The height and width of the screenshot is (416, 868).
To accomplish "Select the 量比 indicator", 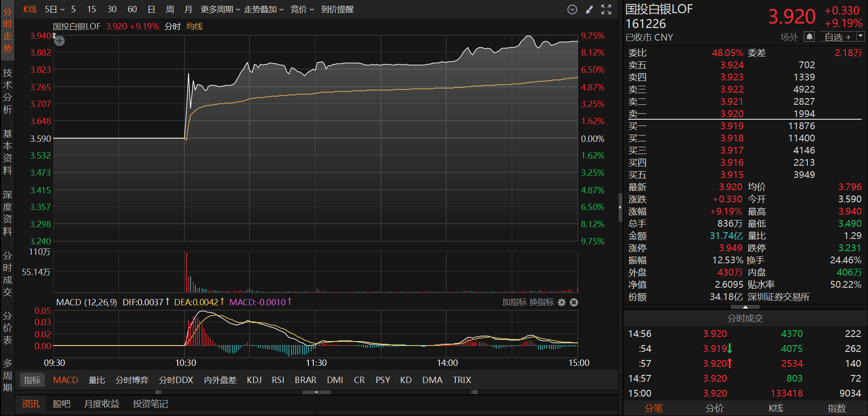I will [97, 380].
